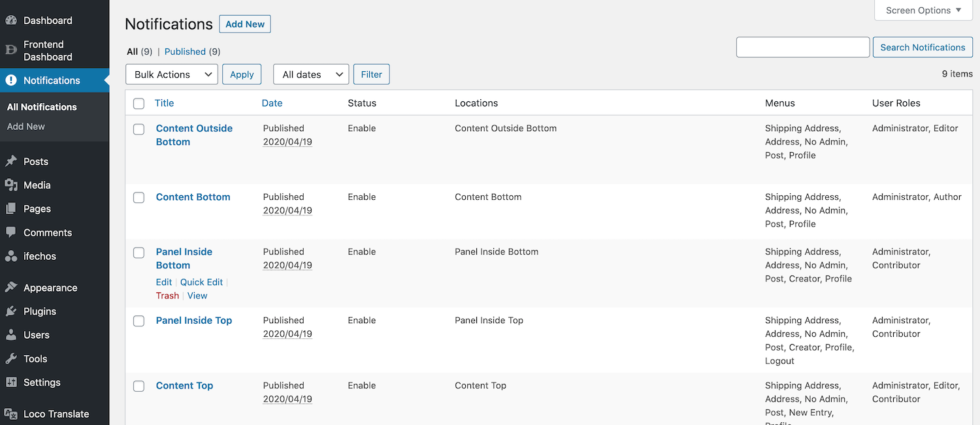Click the '9 items' count text
980x425 pixels.
tap(957, 74)
